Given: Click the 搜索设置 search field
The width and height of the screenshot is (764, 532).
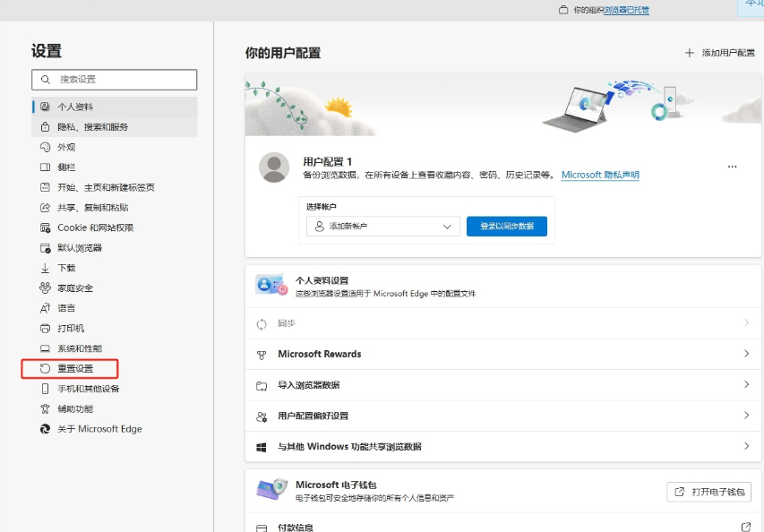Looking at the screenshot, I should tap(114, 80).
